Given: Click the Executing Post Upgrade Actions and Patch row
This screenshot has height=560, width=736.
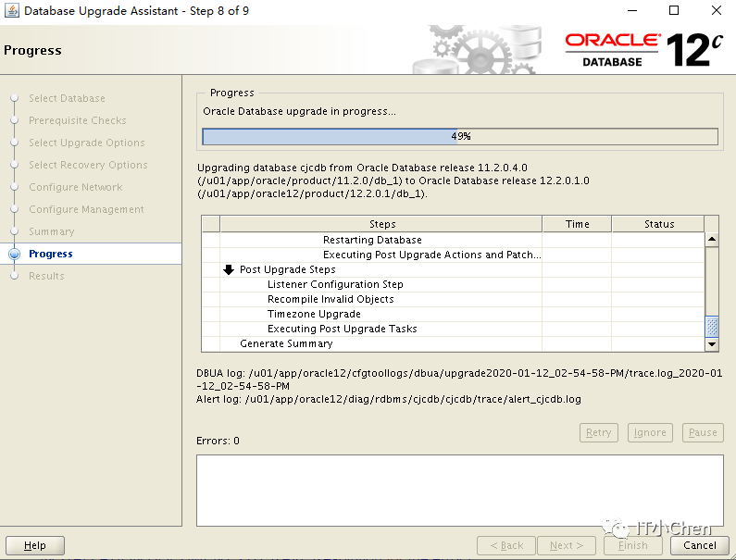Looking at the screenshot, I should pyautogui.click(x=454, y=255).
